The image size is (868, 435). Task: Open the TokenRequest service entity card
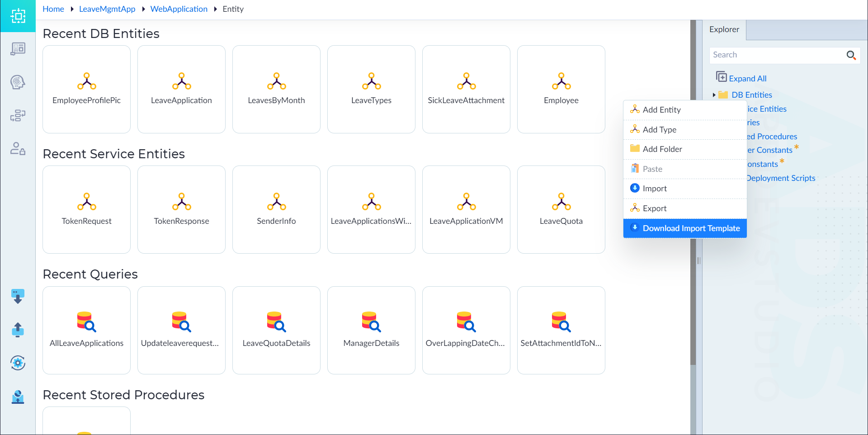[86, 209]
